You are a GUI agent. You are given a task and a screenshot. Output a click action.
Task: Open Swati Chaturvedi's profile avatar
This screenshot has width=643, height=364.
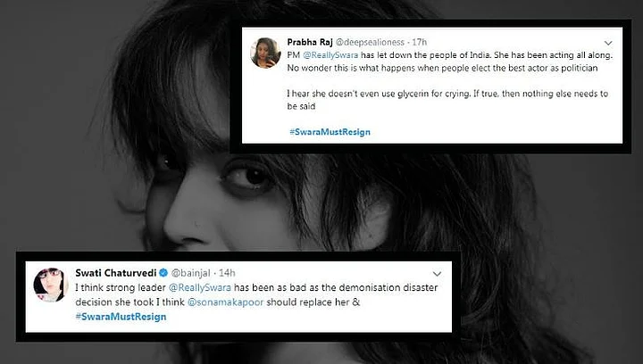50,284
